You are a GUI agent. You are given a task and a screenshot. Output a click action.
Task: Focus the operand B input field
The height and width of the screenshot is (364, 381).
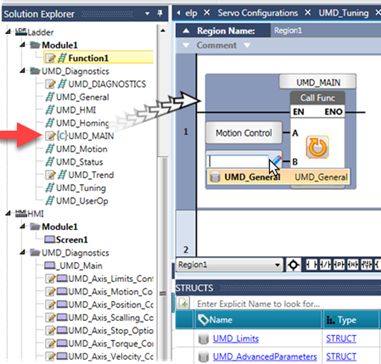tap(238, 161)
